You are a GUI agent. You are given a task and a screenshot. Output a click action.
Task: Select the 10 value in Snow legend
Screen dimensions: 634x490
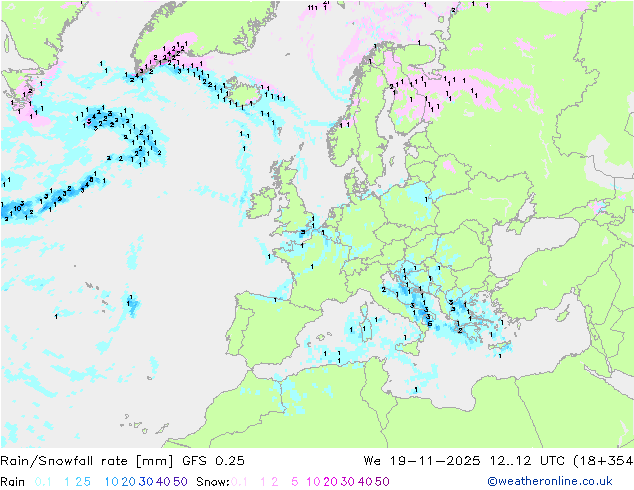(x=313, y=482)
